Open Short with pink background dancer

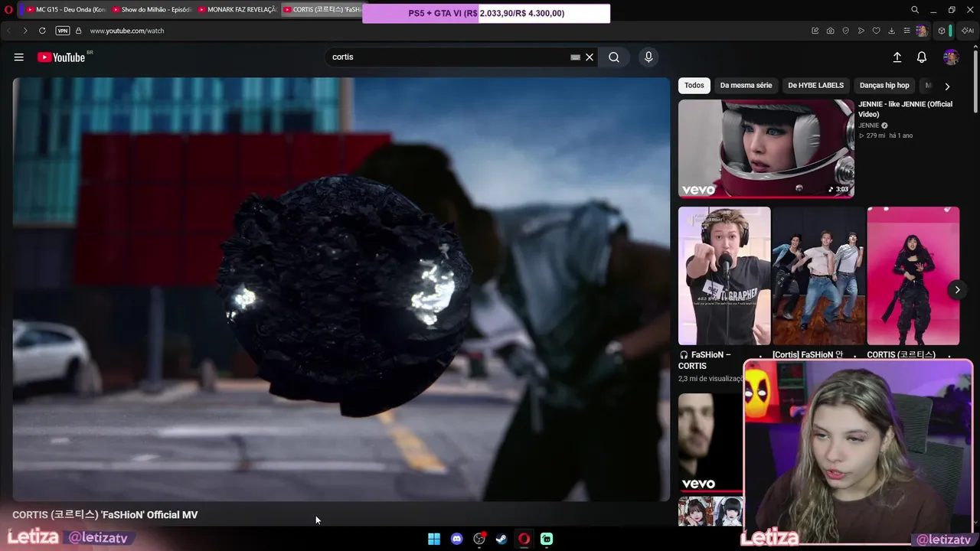[x=913, y=275]
